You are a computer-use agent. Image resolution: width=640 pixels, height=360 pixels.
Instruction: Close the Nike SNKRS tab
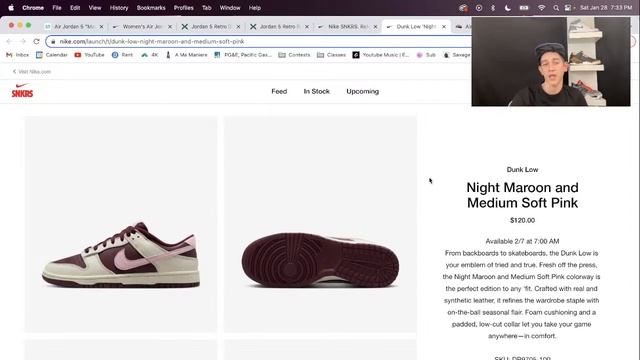376,27
